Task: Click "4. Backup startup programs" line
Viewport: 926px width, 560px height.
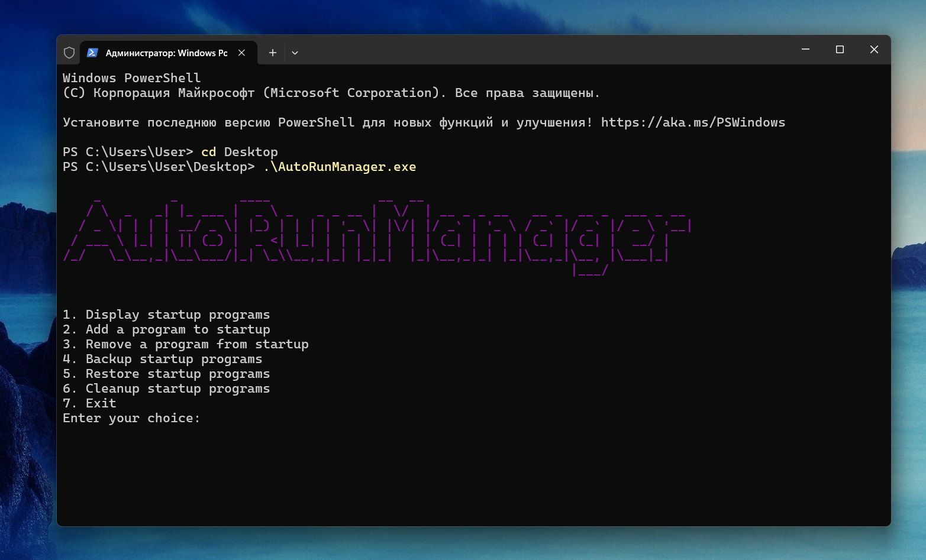Action: point(162,359)
